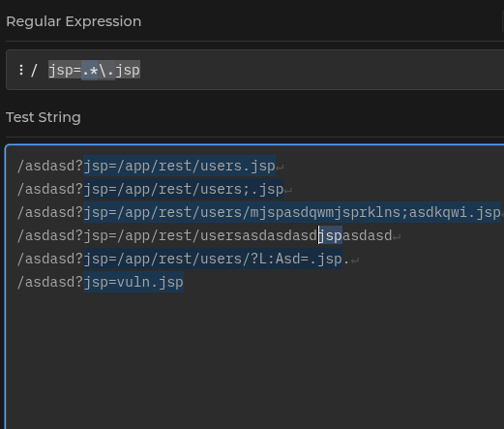Click the jsp=vuln.jsp match on the last line
This screenshot has width=504, height=429.
[x=133, y=282]
